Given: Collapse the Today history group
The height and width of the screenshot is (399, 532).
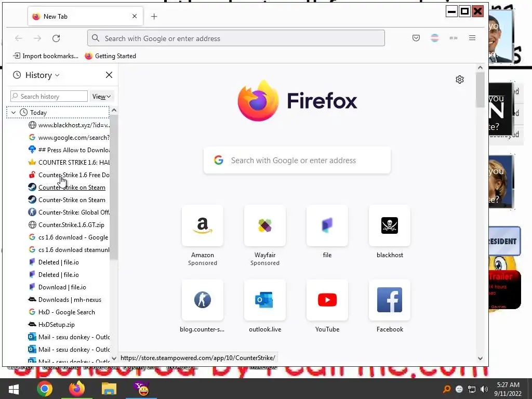Looking at the screenshot, I should (x=14, y=113).
